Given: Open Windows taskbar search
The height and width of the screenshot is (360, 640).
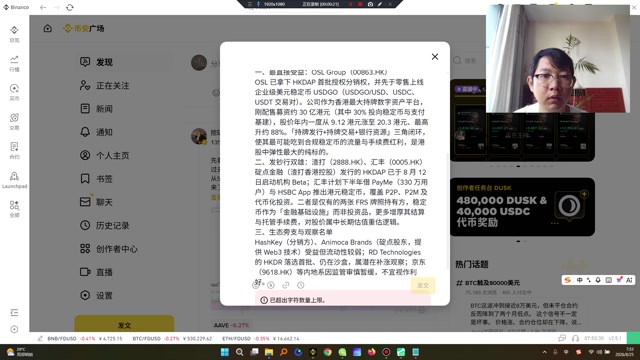Looking at the screenshot, I should click(240, 352).
